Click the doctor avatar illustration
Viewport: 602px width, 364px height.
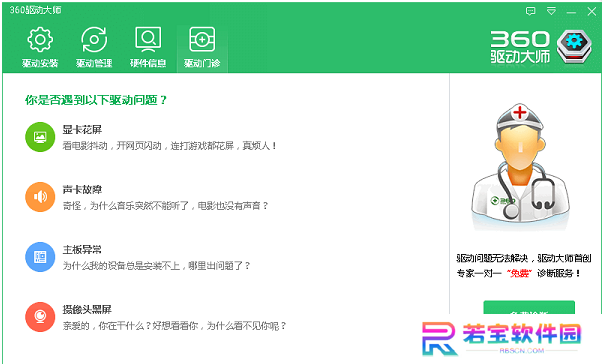click(x=521, y=163)
